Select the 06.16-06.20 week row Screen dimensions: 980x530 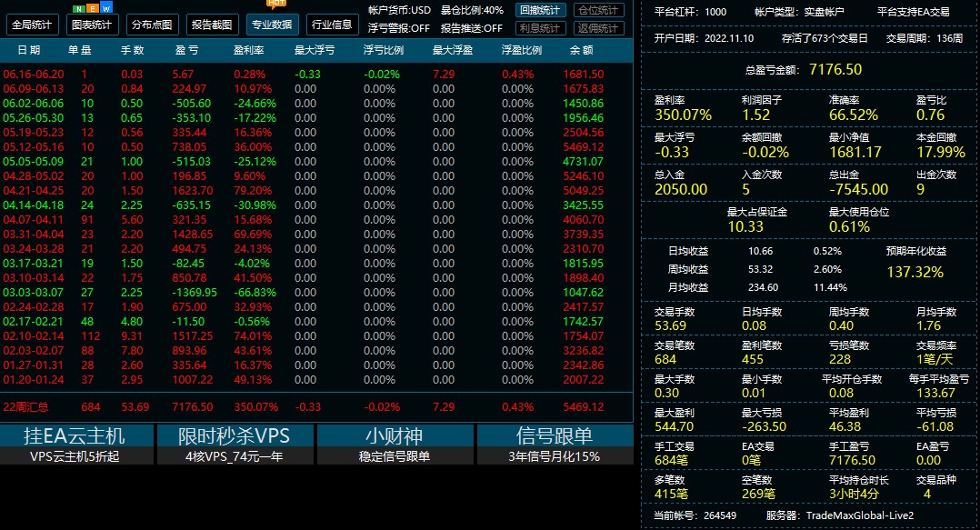pos(316,75)
